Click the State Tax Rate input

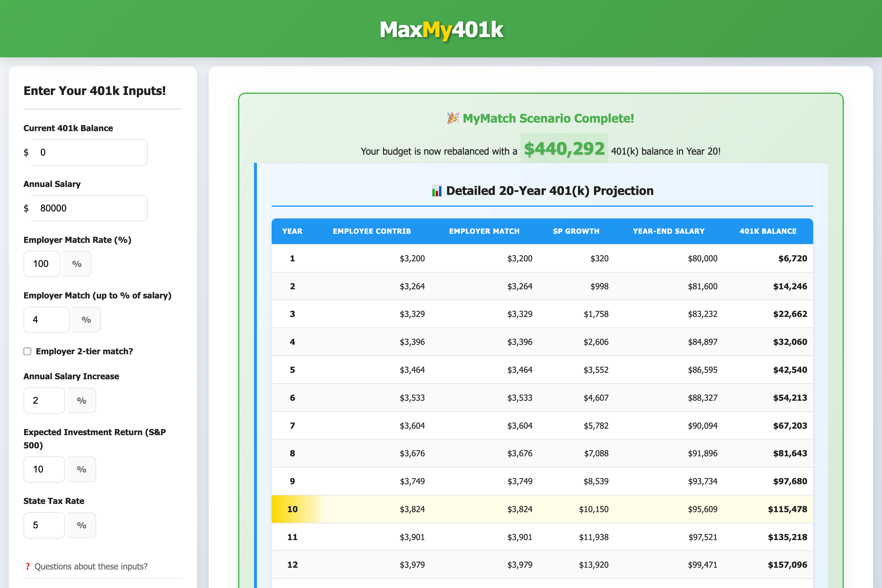[x=44, y=525]
